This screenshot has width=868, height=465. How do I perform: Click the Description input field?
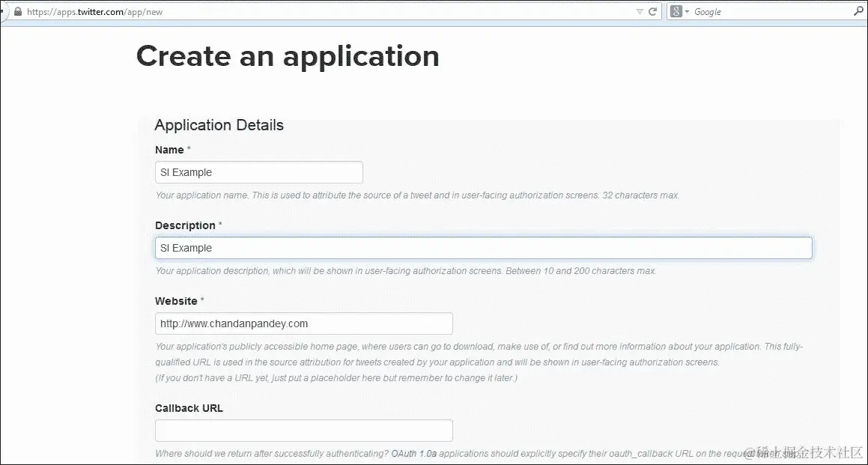(x=483, y=248)
